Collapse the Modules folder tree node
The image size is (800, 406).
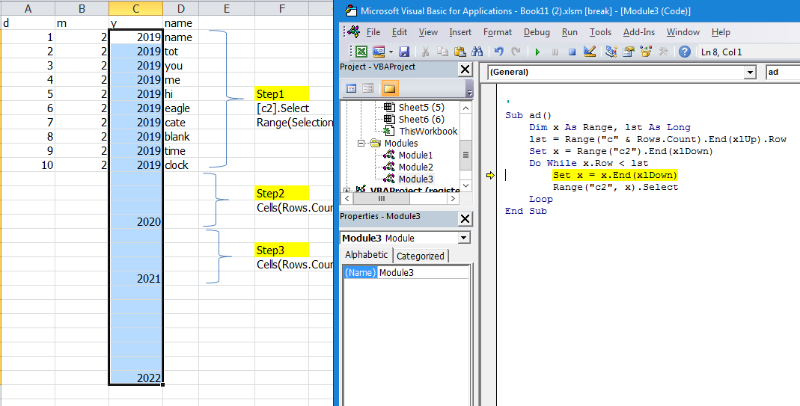click(361, 143)
